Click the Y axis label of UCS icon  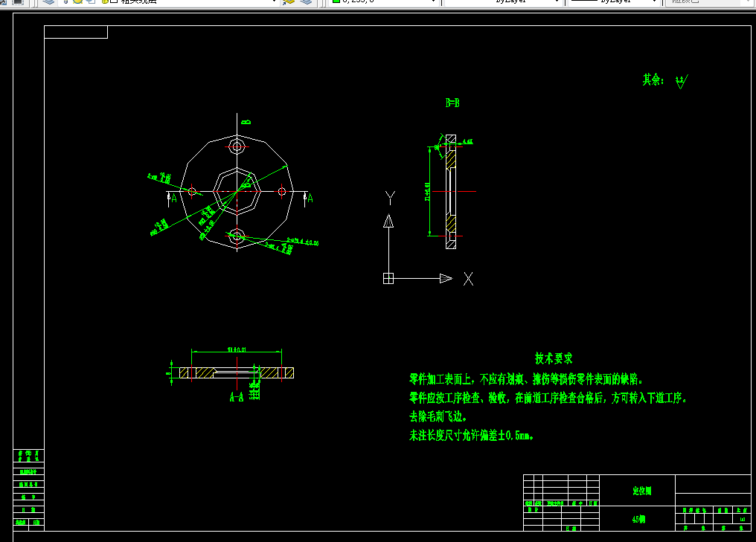pyautogui.click(x=390, y=198)
